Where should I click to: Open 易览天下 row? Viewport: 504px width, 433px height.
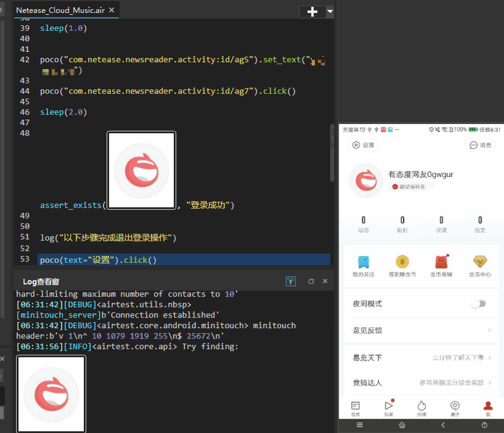pyautogui.click(x=421, y=357)
